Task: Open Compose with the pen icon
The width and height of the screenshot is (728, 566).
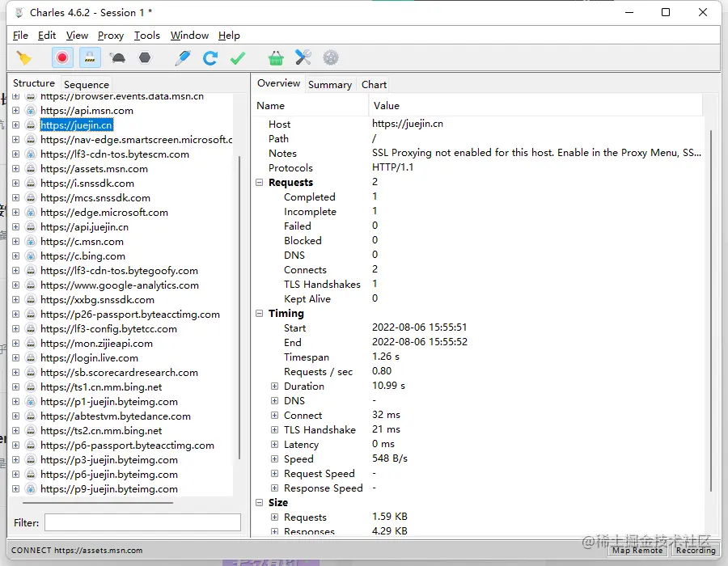Action: click(183, 58)
